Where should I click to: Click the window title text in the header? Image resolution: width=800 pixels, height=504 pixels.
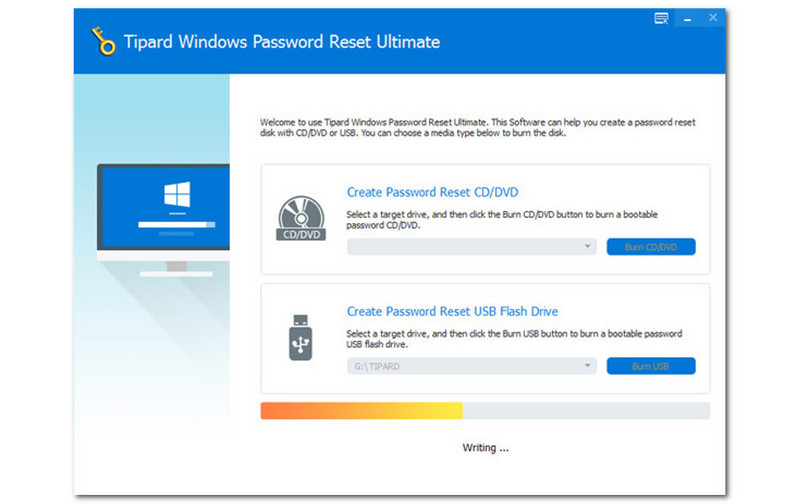282,43
